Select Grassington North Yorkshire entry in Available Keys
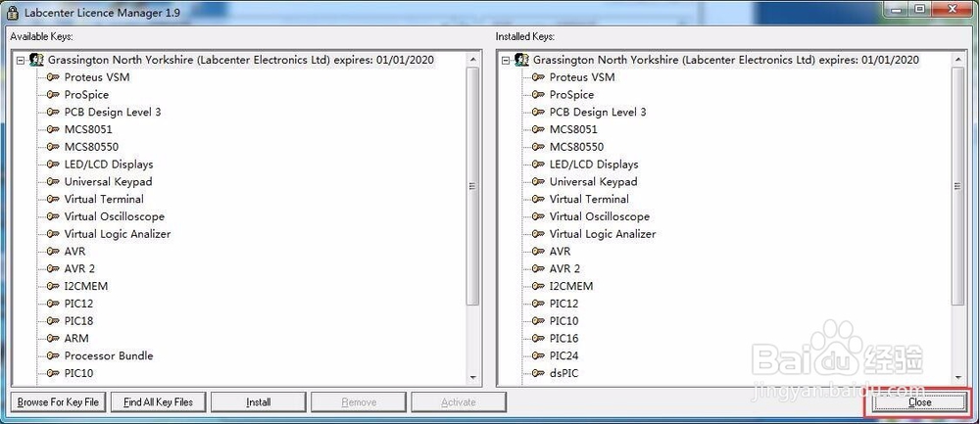The width and height of the screenshot is (980, 424). (241, 60)
